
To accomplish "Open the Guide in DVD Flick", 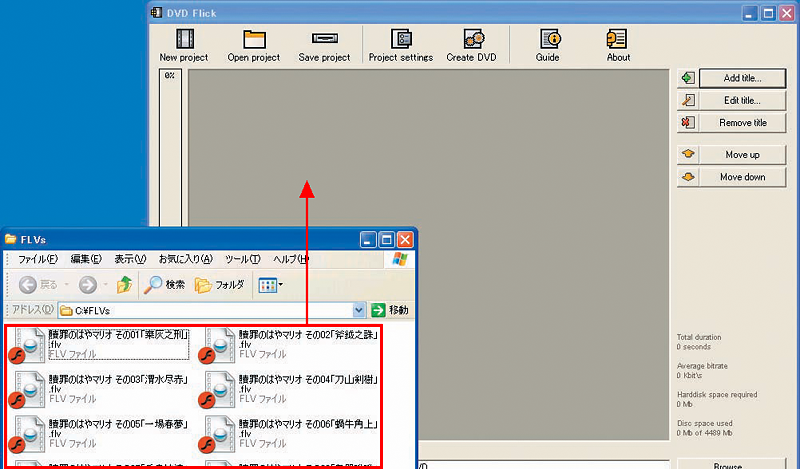I will pyautogui.click(x=548, y=45).
